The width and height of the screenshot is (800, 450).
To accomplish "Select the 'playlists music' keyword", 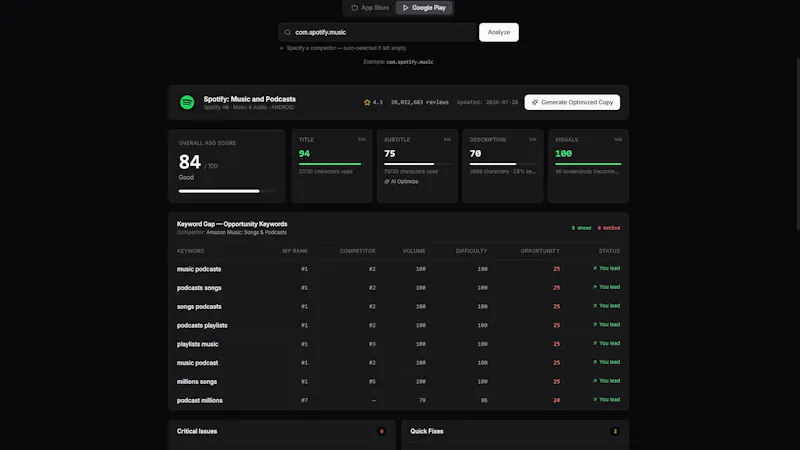I will (x=197, y=344).
